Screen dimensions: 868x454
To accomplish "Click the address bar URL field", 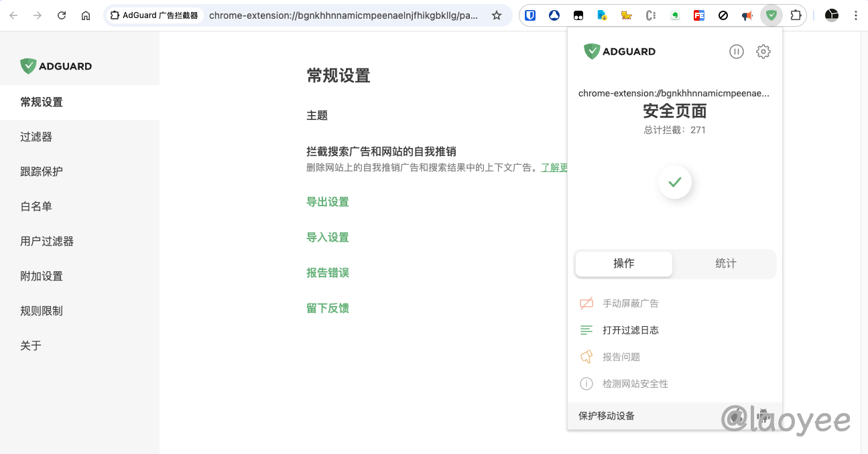I will coord(343,15).
